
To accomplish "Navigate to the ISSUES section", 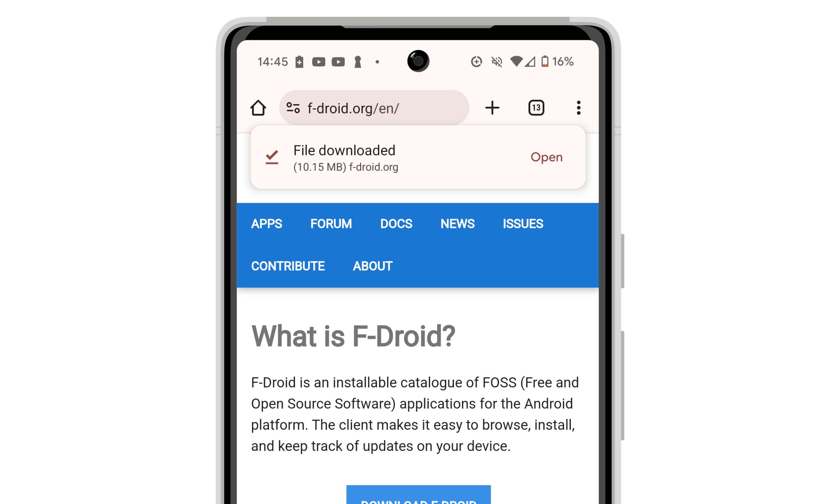I will coord(522,223).
